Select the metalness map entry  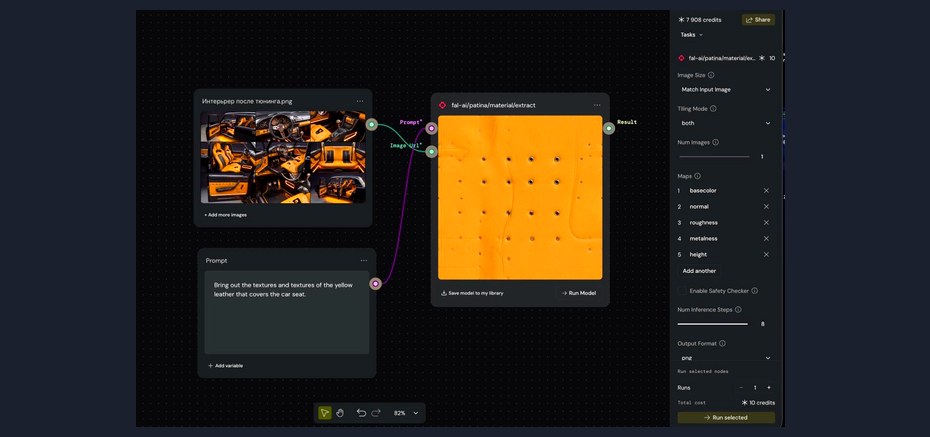coord(703,238)
